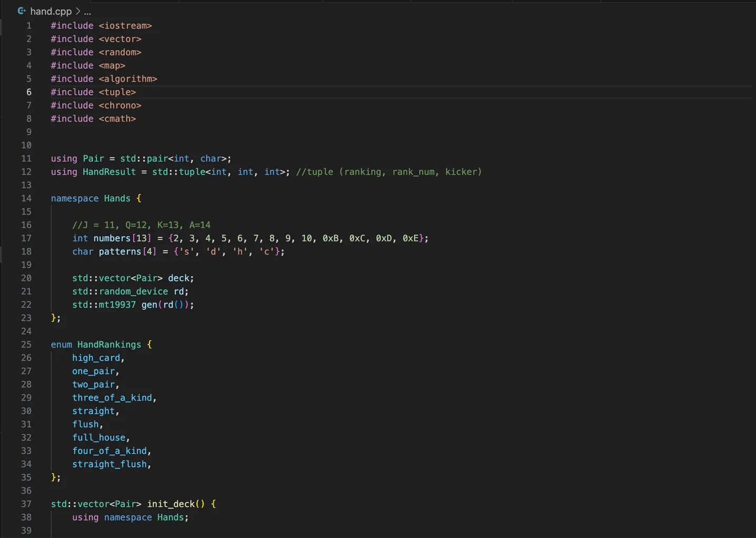Click 'random_device' on line 21
The width and height of the screenshot is (756, 538).
pos(133,291)
